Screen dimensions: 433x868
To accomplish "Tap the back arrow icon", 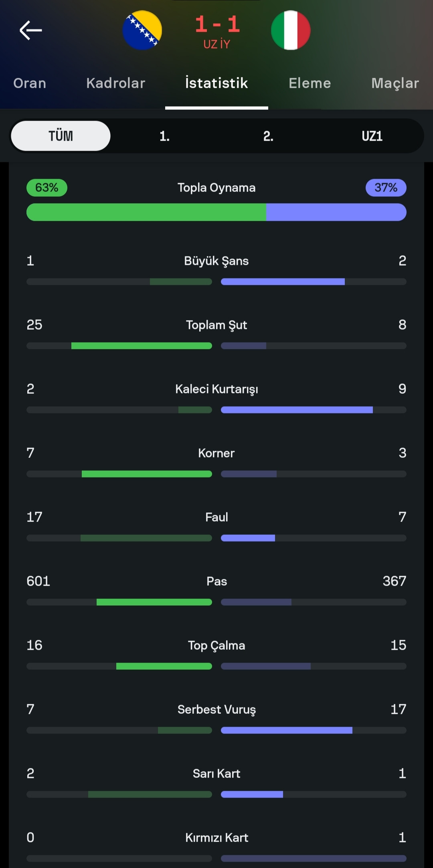I will click(x=30, y=30).
